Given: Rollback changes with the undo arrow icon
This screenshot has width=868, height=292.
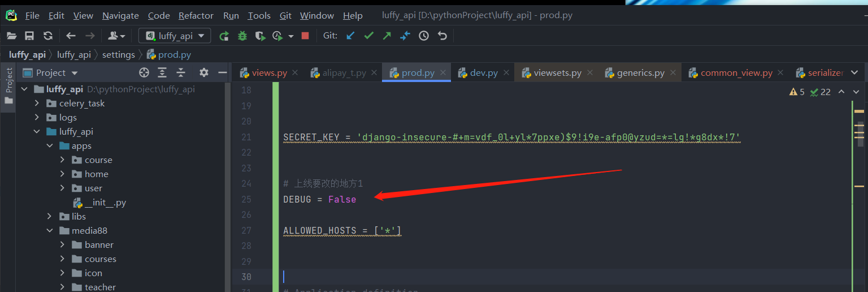Looking at the screenshot, I should (442, 36).
